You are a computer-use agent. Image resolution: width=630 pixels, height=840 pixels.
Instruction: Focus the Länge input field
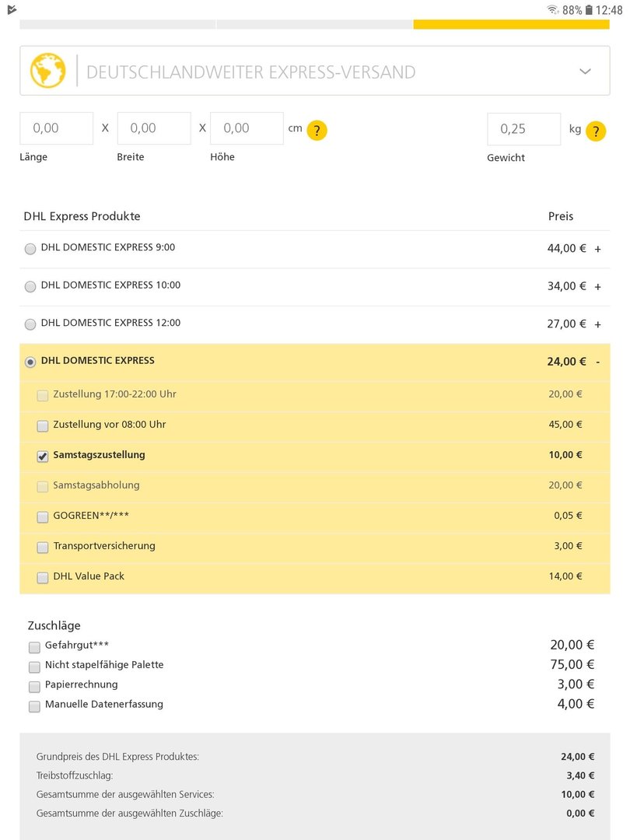click(x=56, y=128)
